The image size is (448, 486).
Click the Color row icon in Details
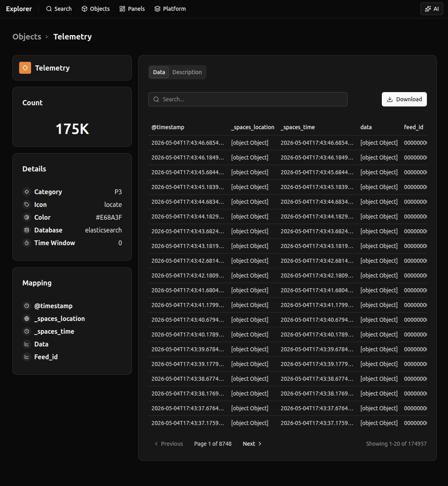(27, 217)
